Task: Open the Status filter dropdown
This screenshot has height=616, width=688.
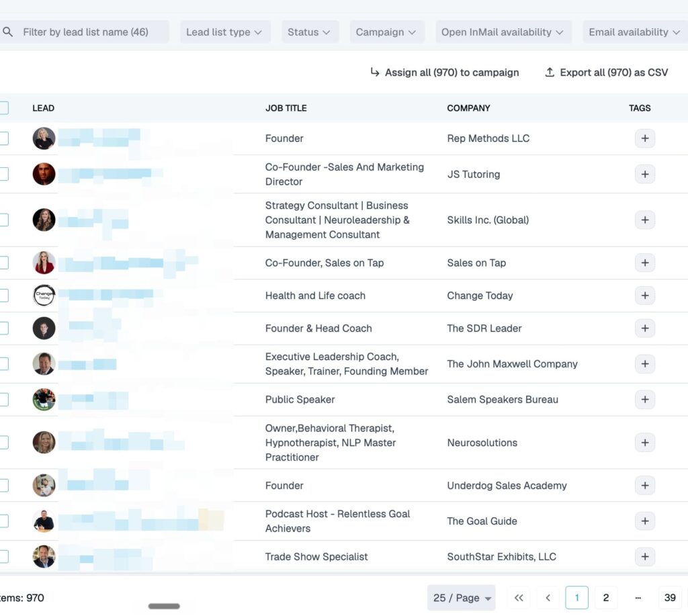Action: point(310,32)
